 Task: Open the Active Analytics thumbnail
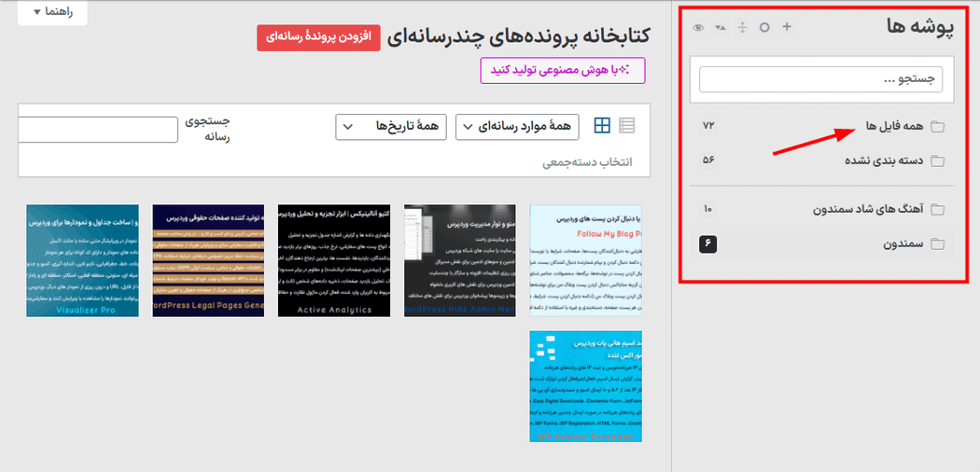coord(334,260)
